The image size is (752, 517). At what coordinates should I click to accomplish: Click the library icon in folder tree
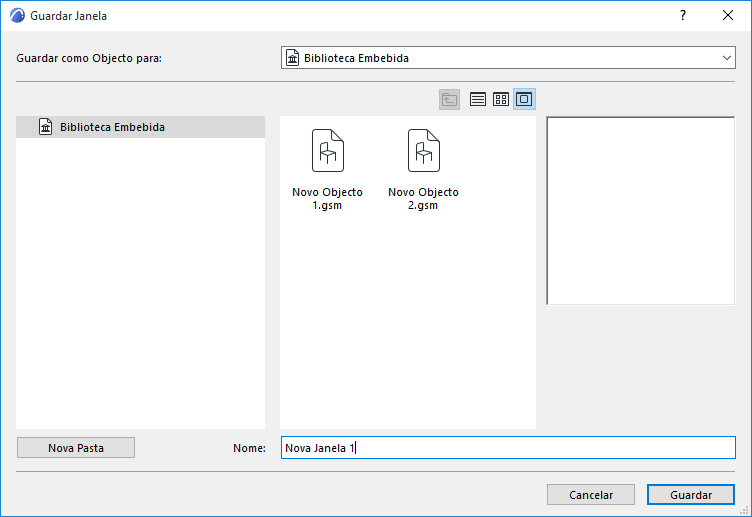pyautogui.click(x=46, y=127)
